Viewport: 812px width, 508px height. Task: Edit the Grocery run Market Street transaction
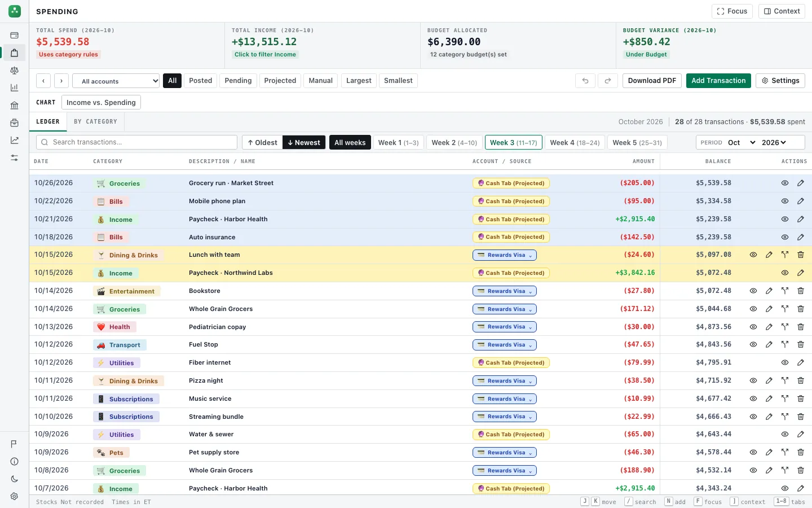pyautogui.click(x=801, y=183)
